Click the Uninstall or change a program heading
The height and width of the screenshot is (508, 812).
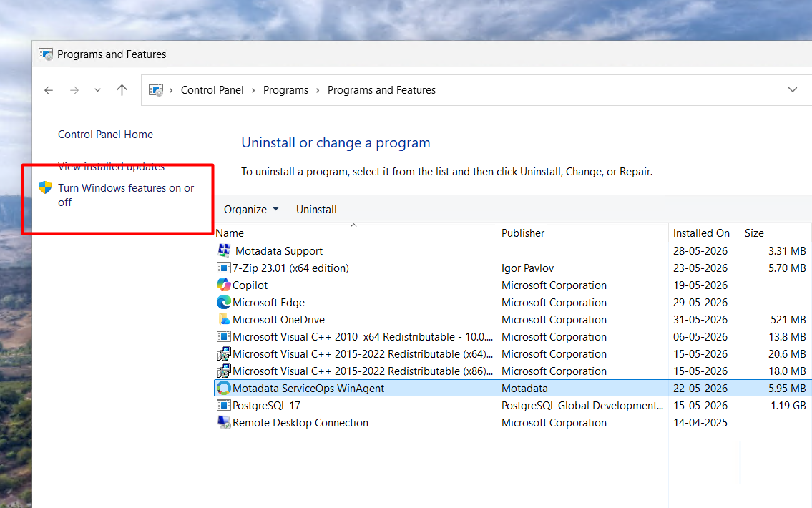[x=336, y=143]
